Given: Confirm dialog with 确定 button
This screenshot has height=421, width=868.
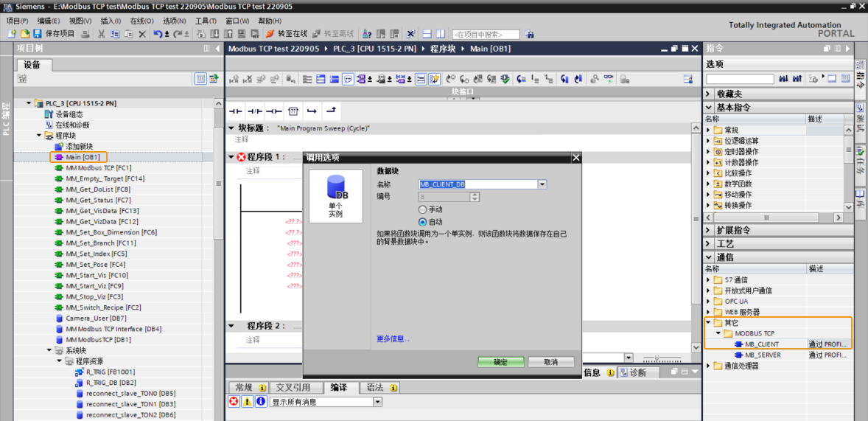Looking at the screenshot, I should click(500, 362).
